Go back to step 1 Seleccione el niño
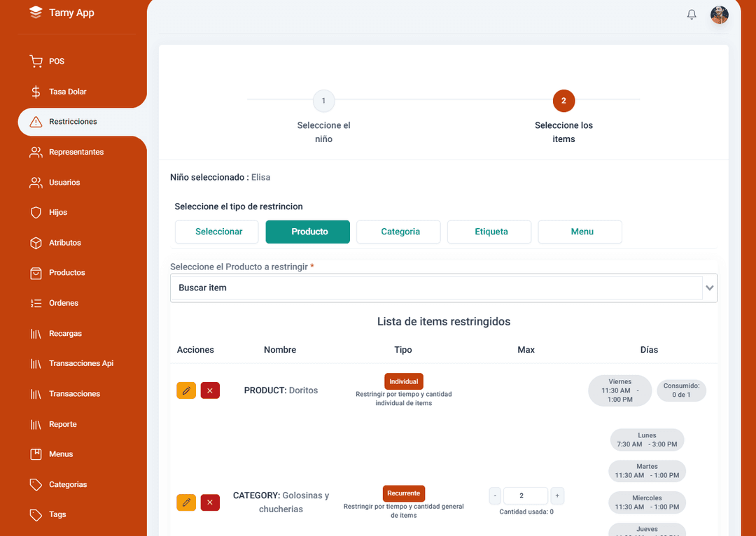This screenshot has width=756, height=536. coord(323,101)
